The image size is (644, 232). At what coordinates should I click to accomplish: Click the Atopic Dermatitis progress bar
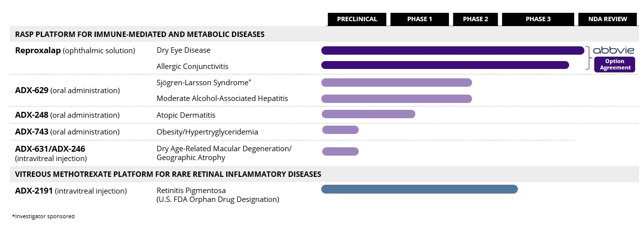click(368, 114)
